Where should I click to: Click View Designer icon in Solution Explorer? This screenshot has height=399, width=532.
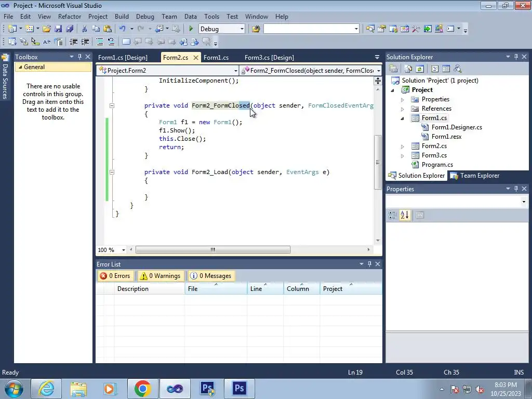446,69
